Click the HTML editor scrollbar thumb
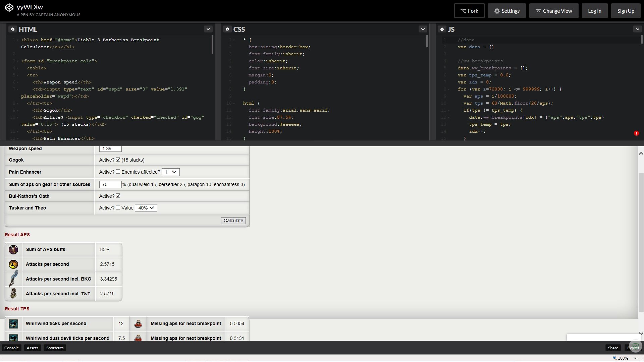 [x=212, y=45]
